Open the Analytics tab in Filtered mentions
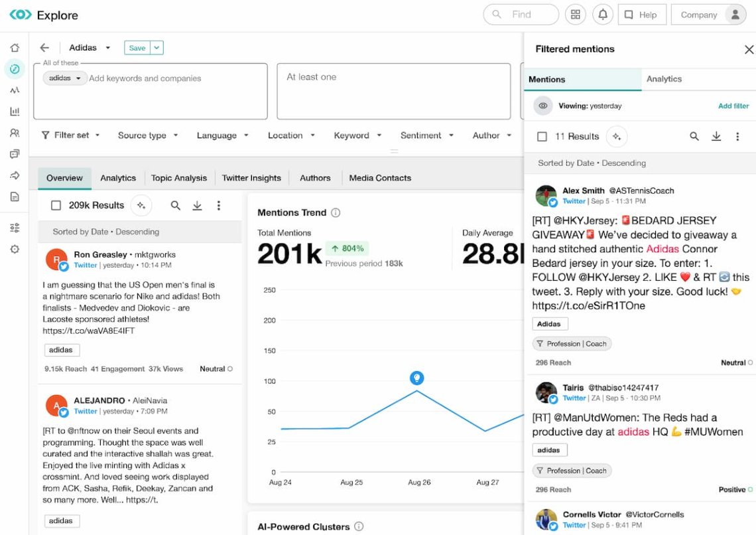The image size is (756, 535). 664,79
